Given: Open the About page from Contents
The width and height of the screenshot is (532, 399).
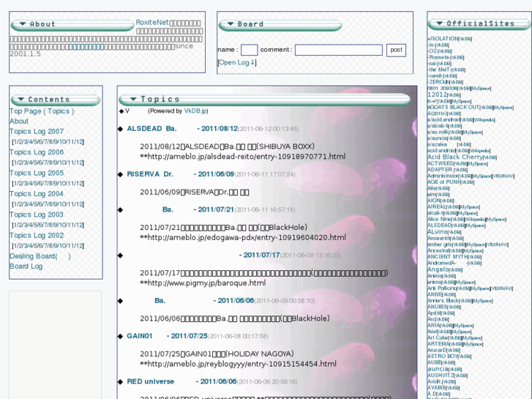Looking at the screenshot, I should [19, 122].
